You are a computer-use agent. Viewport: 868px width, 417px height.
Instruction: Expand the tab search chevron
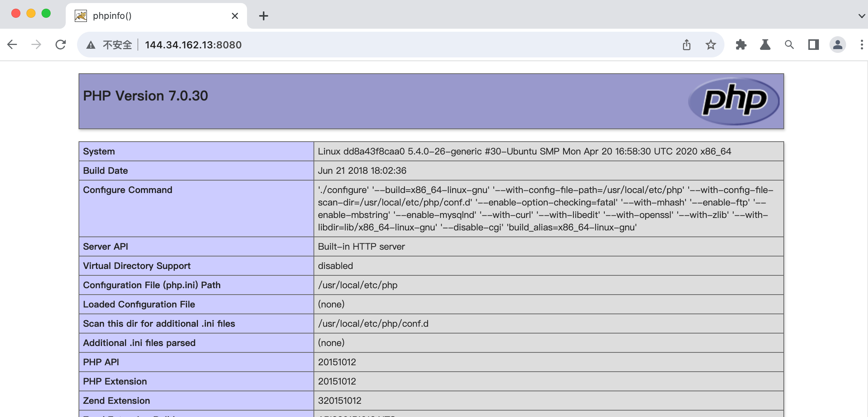(861, 16)
